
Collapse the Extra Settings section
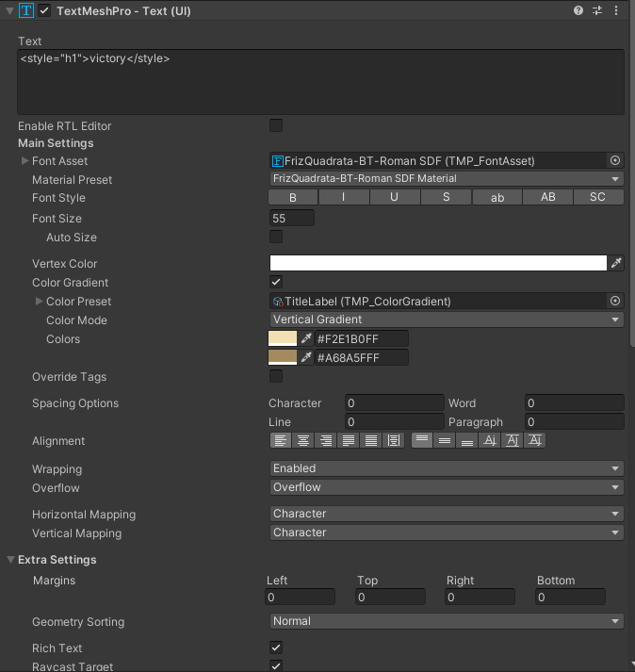[x=11, y=560]
